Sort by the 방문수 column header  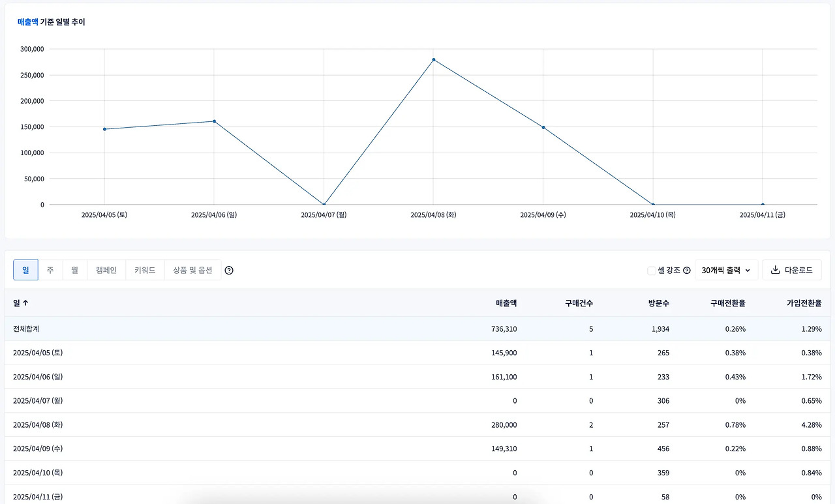point(658,303)
